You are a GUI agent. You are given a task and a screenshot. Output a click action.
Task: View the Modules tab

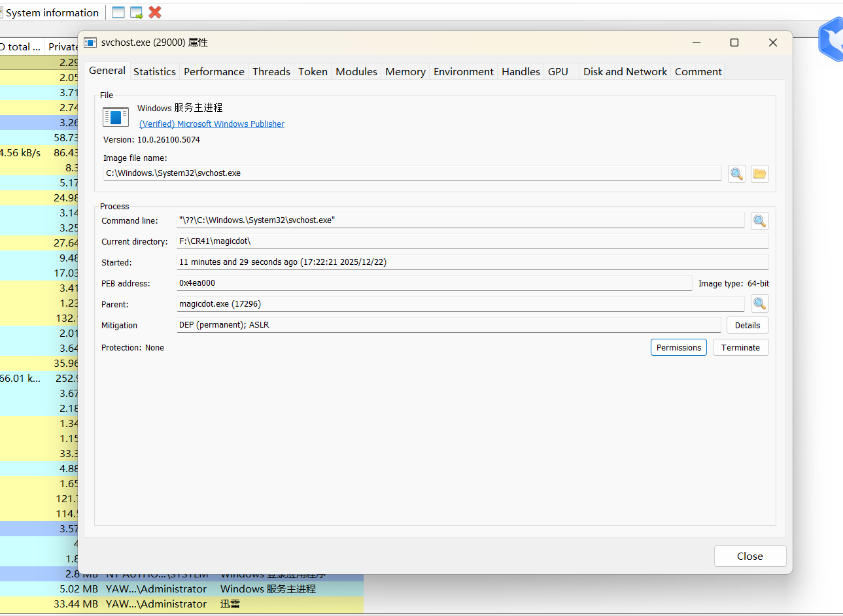pyautogui.click(x=356, y=72)
